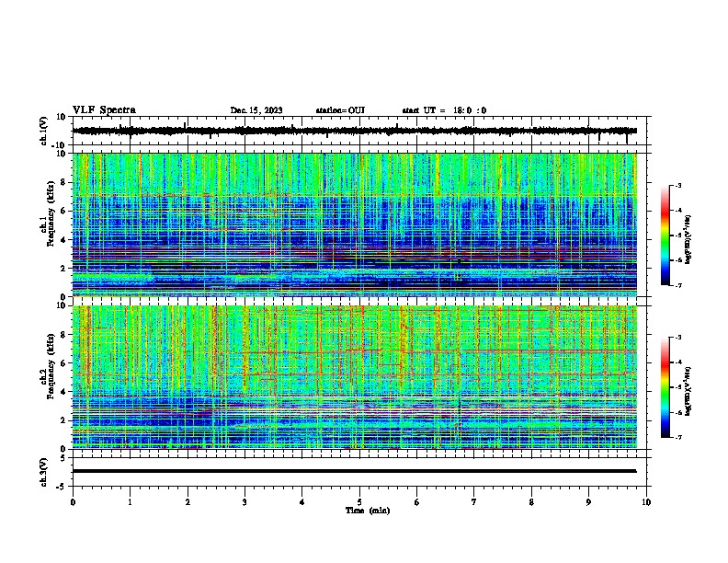This screenshot has height=563, width=728.
Task: Click time axis tick label "0"
Action: [73, 502]
